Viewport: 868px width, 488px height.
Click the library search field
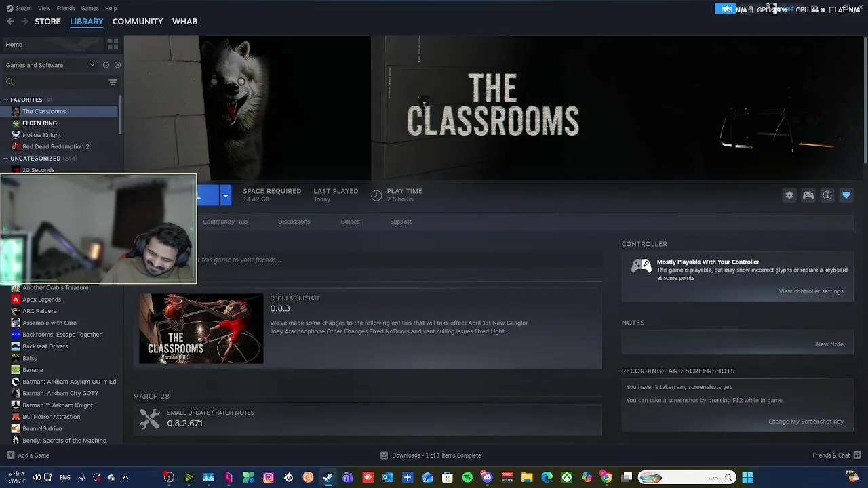point(58,82)
